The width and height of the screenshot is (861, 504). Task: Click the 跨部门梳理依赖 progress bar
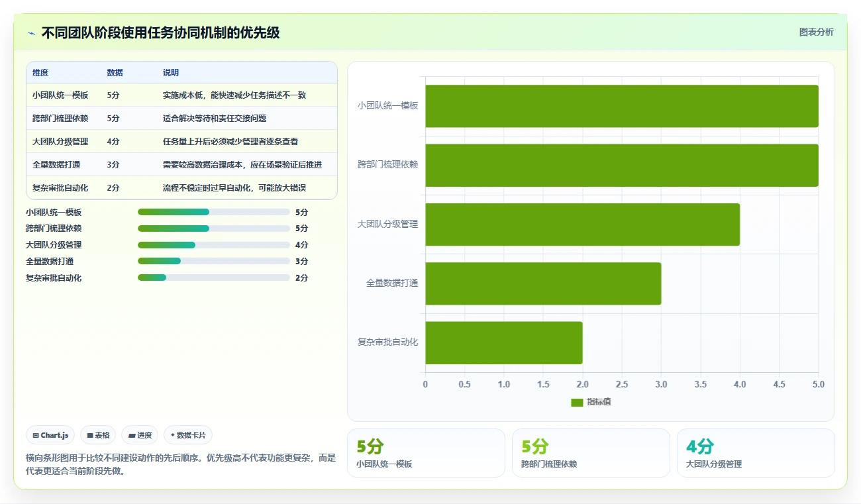point(214,228)
